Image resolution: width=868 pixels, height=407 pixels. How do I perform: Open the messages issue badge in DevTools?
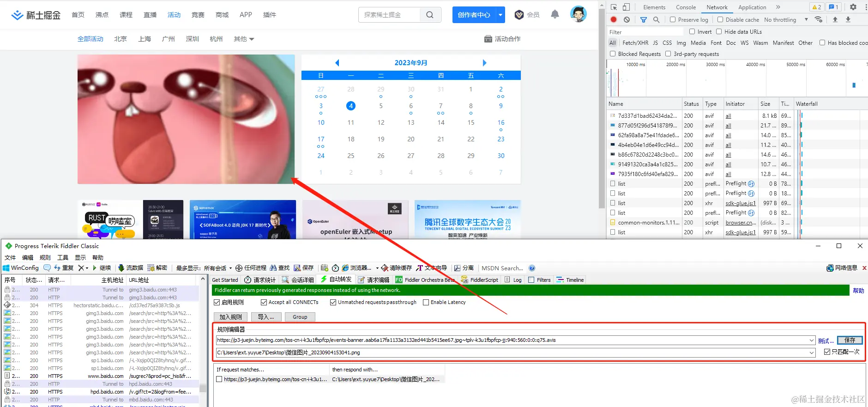(x=833, y=7)
